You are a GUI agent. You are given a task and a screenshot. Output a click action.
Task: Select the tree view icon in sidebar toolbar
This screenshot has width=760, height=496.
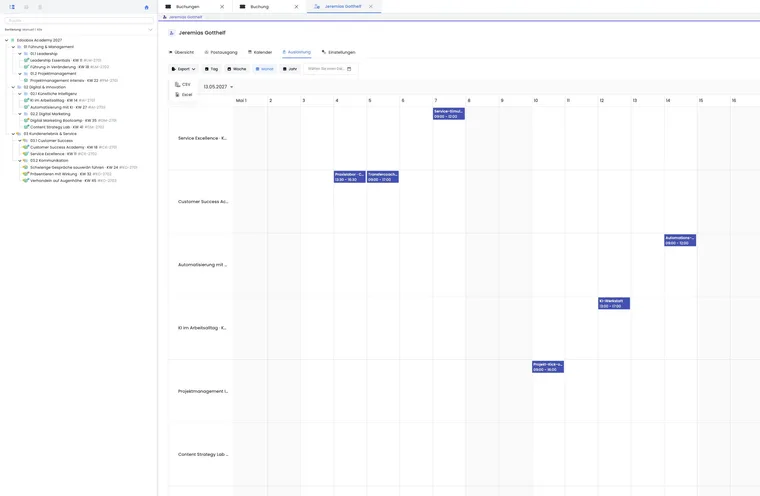coord(12,7)
